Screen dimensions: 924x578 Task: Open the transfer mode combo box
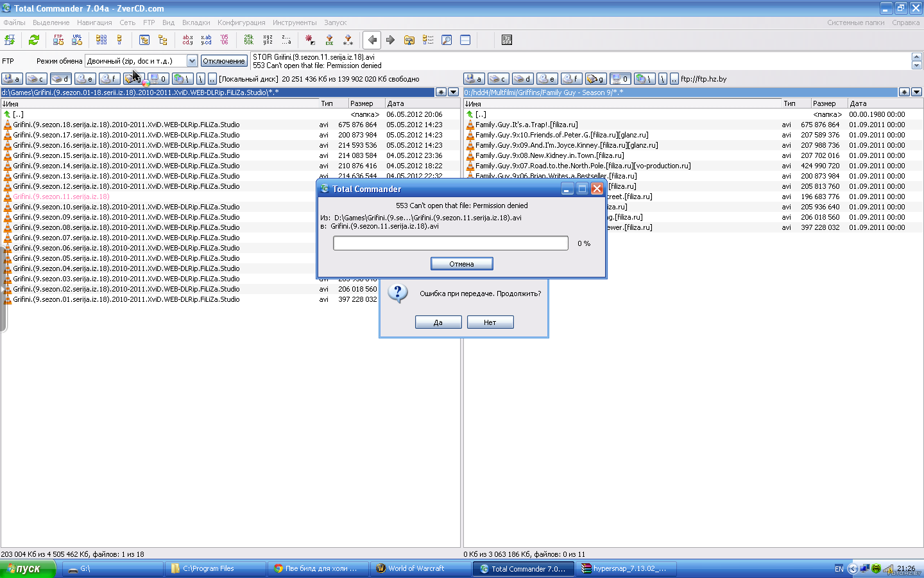141,61
